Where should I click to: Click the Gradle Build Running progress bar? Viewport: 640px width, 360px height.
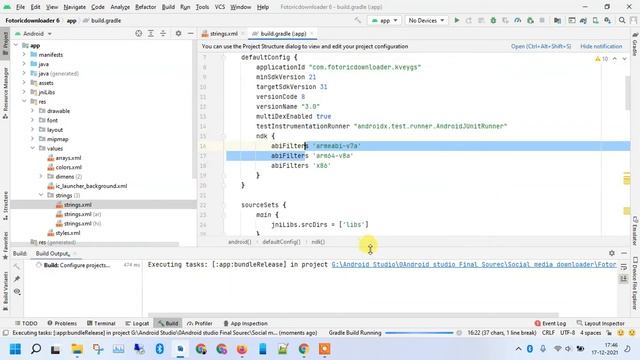[x=419, y=333]
